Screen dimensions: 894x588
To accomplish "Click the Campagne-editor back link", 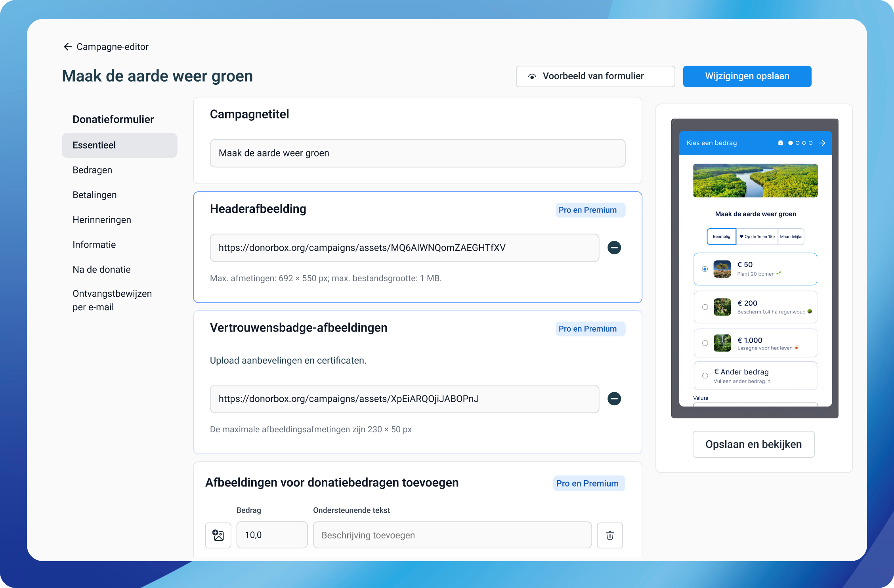I will 106,47.
